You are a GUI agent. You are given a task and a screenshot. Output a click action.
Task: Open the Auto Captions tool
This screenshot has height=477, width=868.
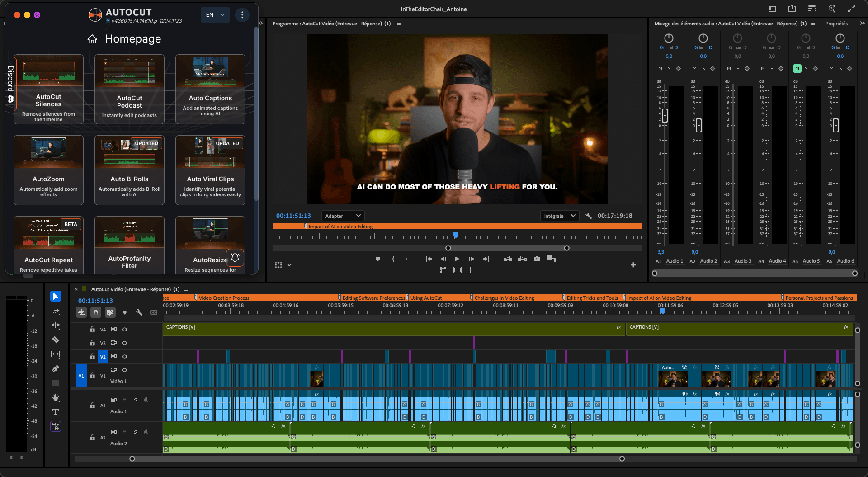click(210, 90)
